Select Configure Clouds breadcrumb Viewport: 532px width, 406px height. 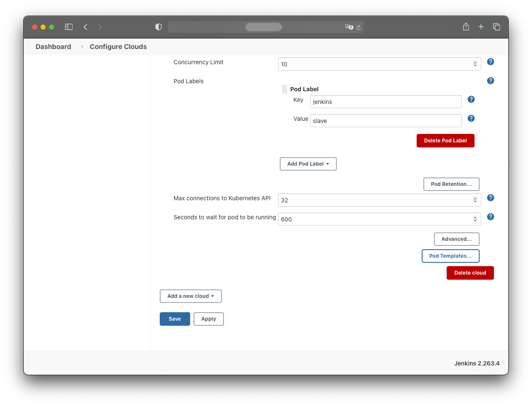(118, 47)
